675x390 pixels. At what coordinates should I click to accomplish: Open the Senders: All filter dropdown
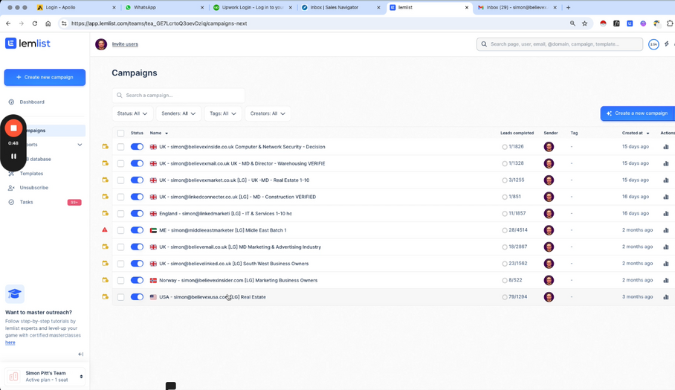click(178, 114)
